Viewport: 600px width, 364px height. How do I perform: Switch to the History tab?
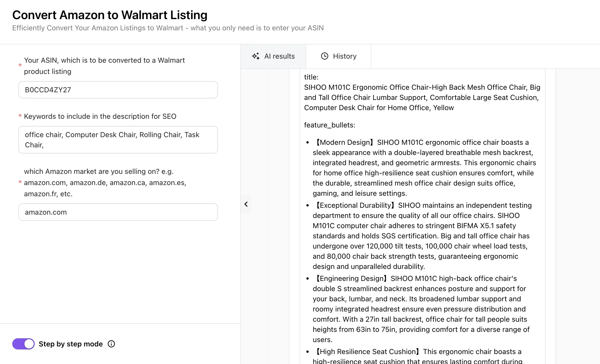(x=339, y=56)
